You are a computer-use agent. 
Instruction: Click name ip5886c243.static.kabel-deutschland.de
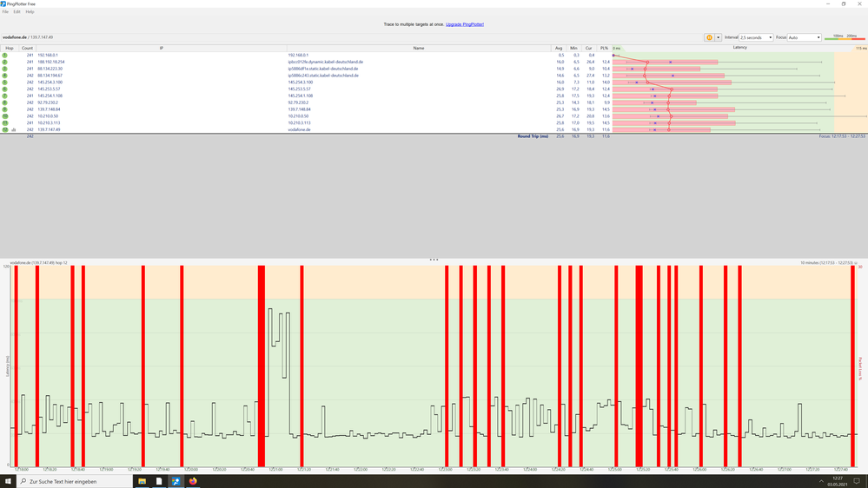(x=323, y=76)
